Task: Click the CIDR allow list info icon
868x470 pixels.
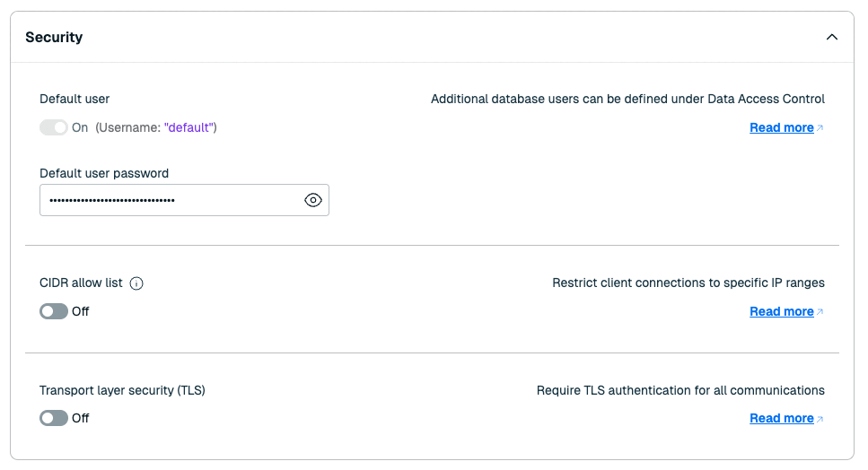Action: [136, 283]
